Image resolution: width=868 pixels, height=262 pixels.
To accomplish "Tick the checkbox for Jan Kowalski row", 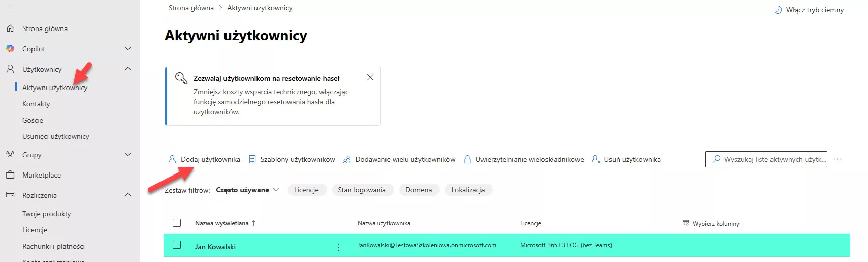I will (x=177, y=245).
